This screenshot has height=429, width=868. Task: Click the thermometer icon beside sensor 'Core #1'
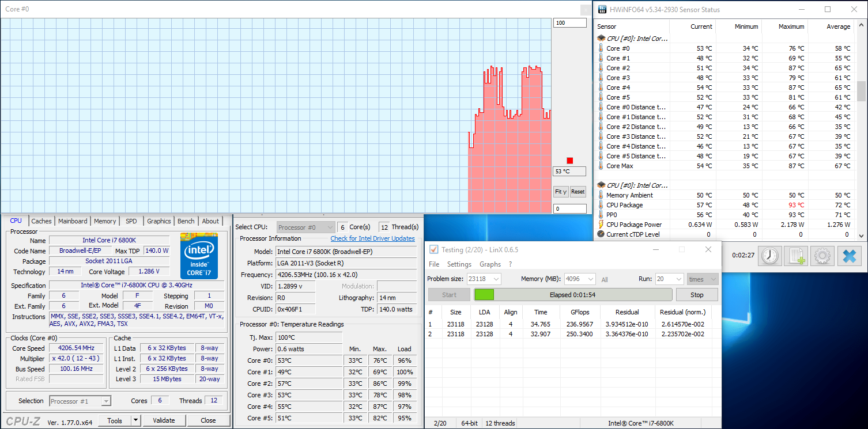coord(601,58)
